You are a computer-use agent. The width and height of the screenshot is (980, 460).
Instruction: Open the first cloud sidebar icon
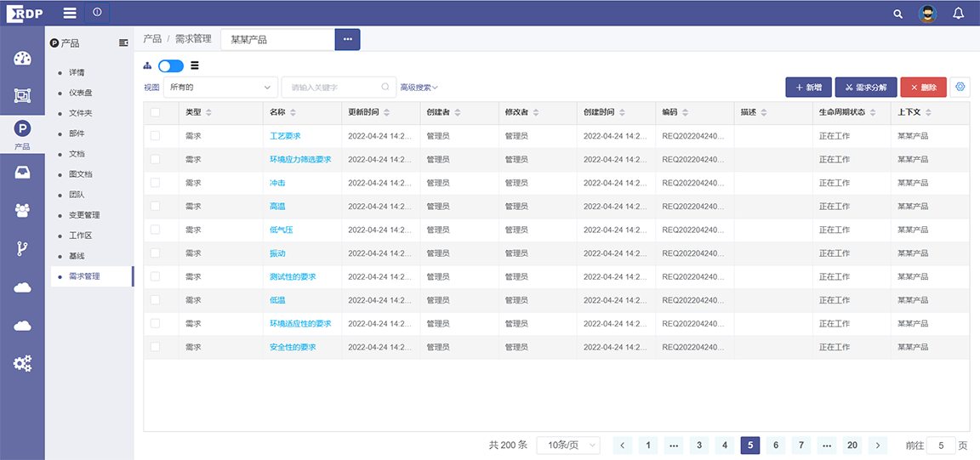(22, 287)
